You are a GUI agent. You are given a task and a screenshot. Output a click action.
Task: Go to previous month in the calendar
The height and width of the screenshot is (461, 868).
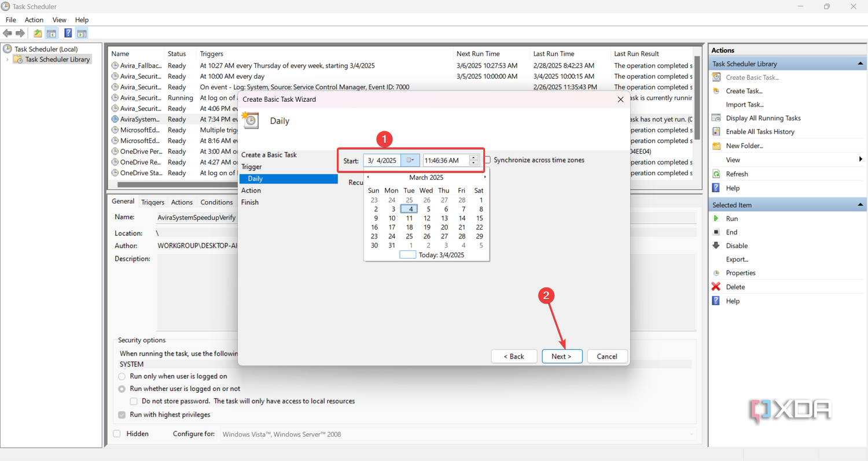tap(368, 178)
